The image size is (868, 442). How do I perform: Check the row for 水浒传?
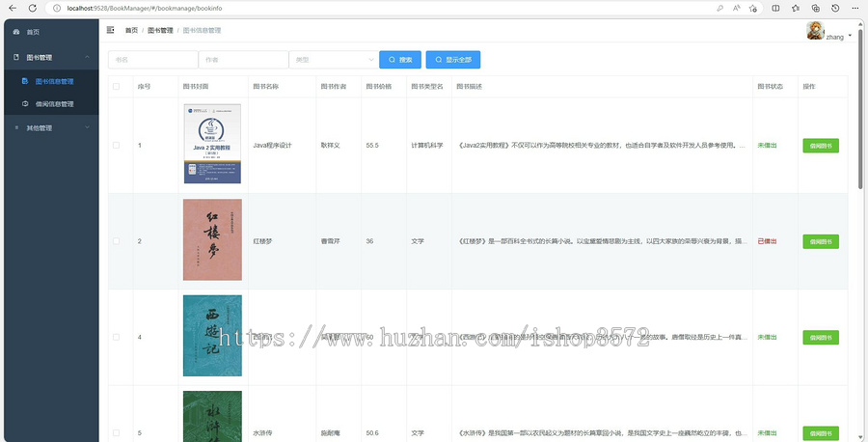coord(117,432)
